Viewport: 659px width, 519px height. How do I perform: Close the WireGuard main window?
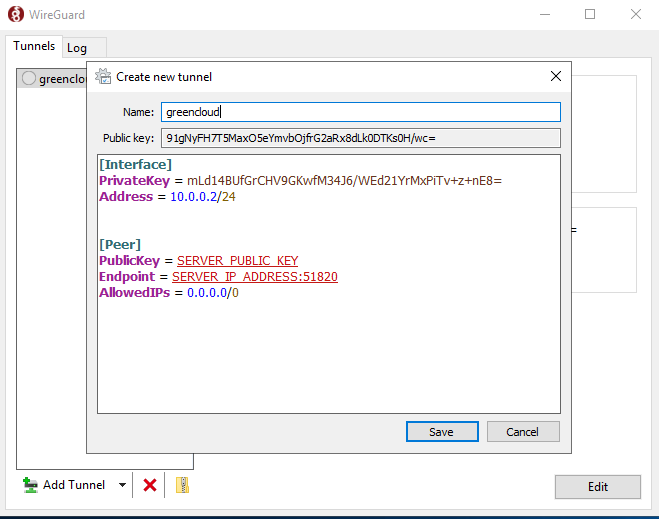tap(636, 14)
